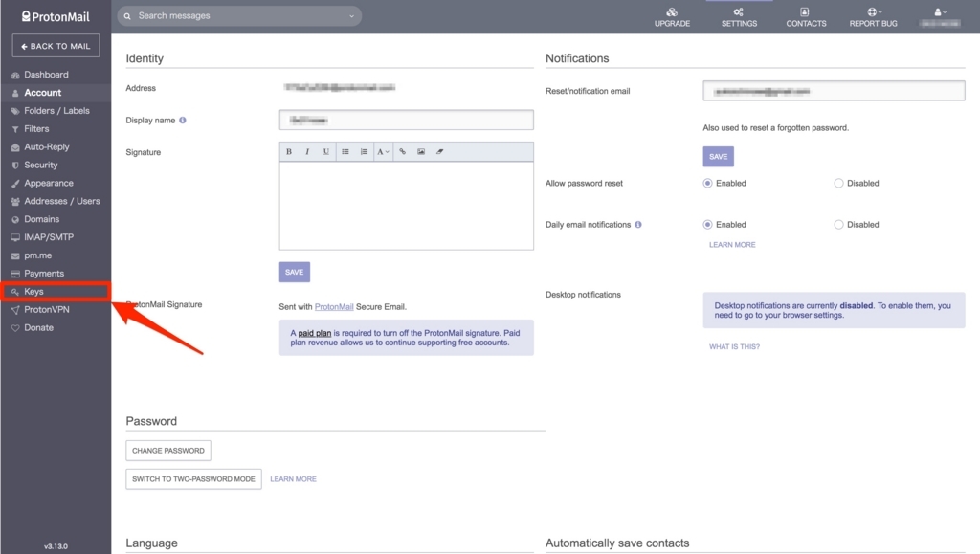Viewport: 980px width, 554px height.
Task: Disable Daily email notifications
Action: click(x=838, y=224)
